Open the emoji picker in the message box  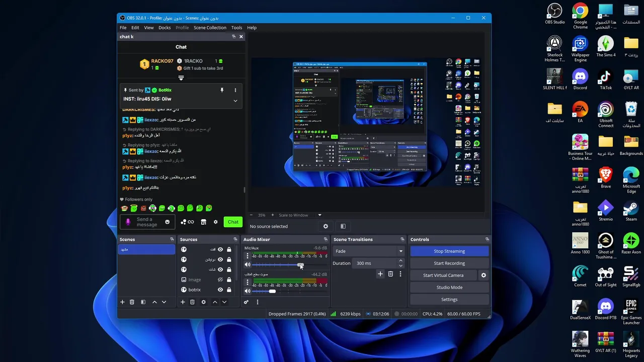click(x=167, y=222)
